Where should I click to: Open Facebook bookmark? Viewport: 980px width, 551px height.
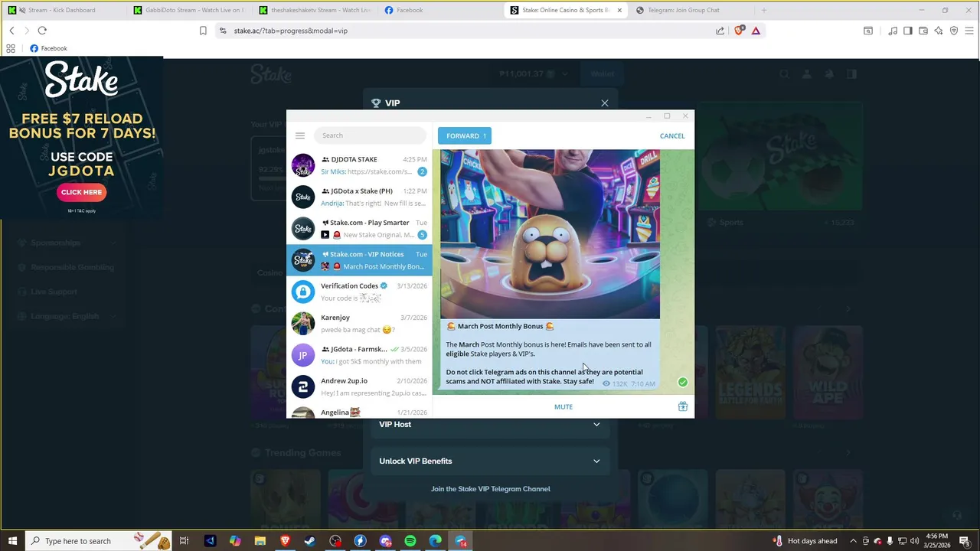(x=48, y=48)
